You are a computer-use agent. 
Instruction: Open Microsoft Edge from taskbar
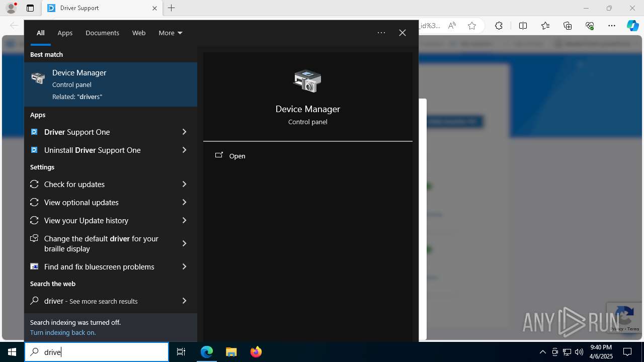pos(207,352)
